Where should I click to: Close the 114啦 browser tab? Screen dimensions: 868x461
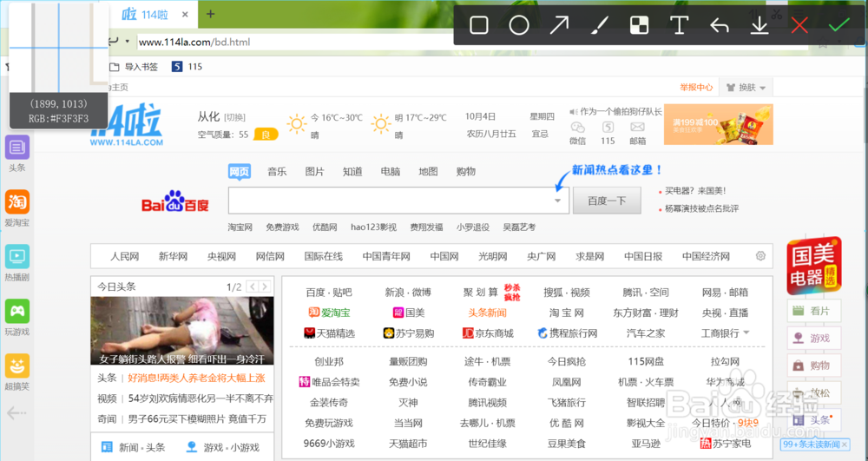pyautogui.click(x=185, y=15)
